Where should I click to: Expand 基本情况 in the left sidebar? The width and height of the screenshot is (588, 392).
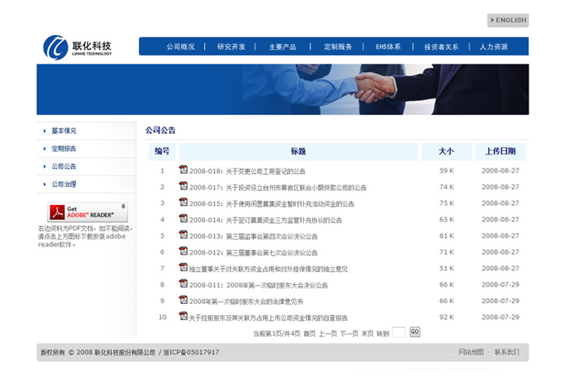pos(64,131)
